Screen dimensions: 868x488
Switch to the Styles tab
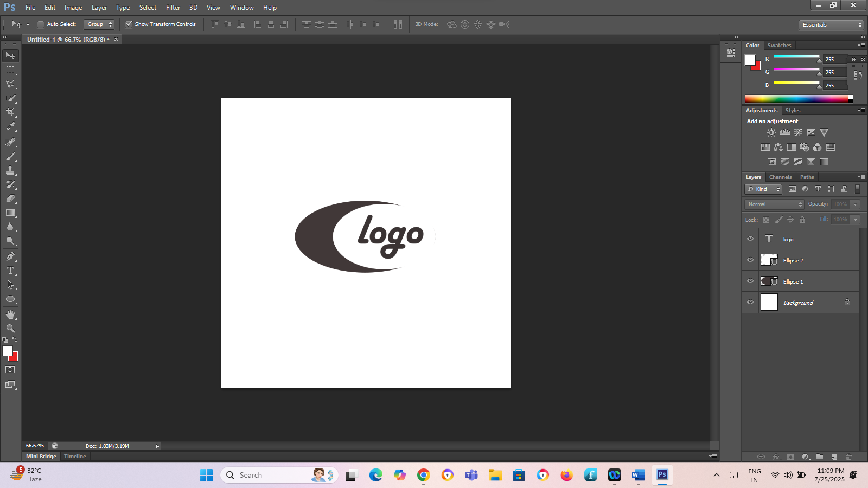[x=793, y=110]
